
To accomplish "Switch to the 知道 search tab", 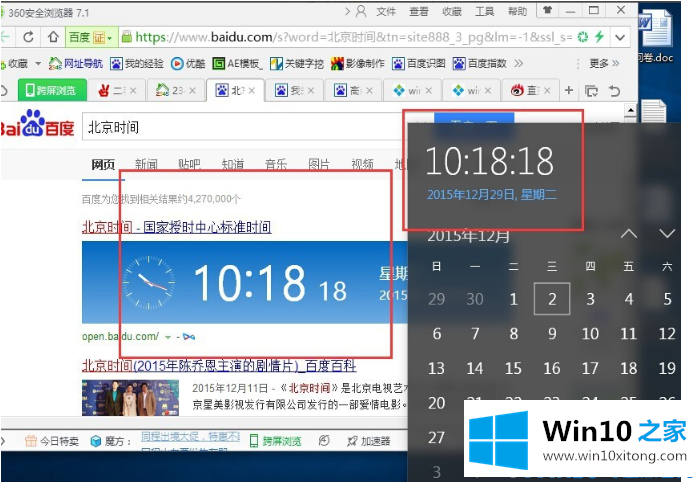I will (233, 164).
